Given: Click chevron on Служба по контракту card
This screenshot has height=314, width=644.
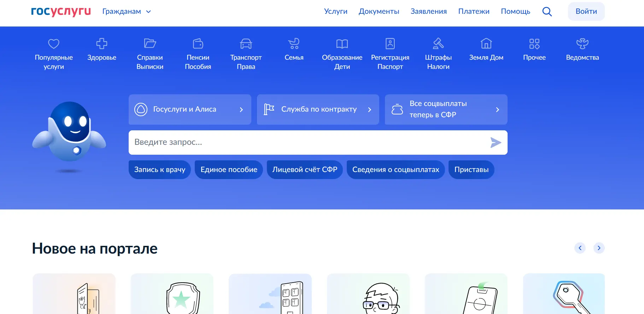Looking at the screenshot, I should (370, 109).
